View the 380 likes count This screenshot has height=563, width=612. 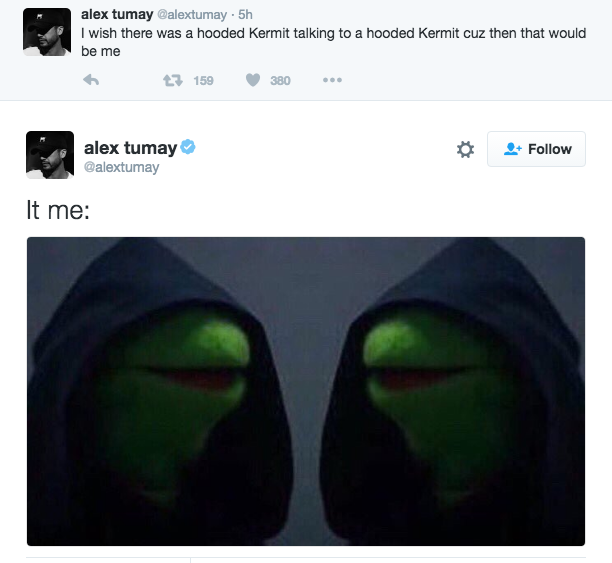point(280,81)
